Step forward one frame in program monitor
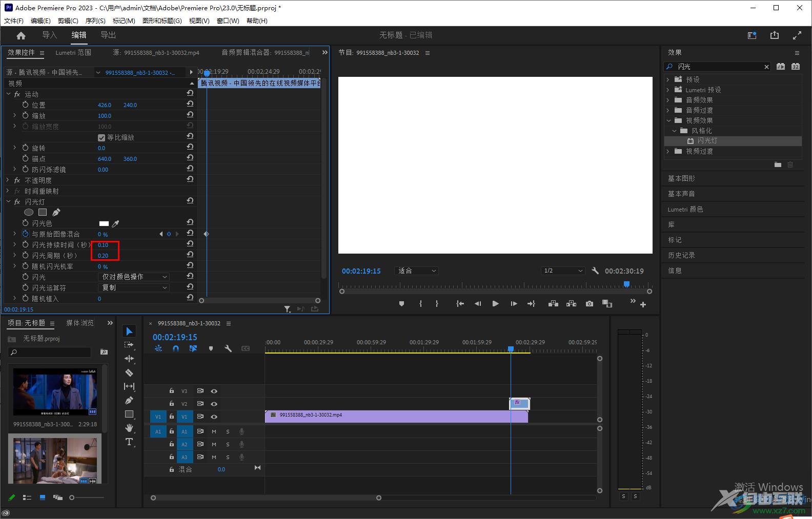The width and height of the screenshot is (812, 519). pyautogui.click(x=514, y=304)
